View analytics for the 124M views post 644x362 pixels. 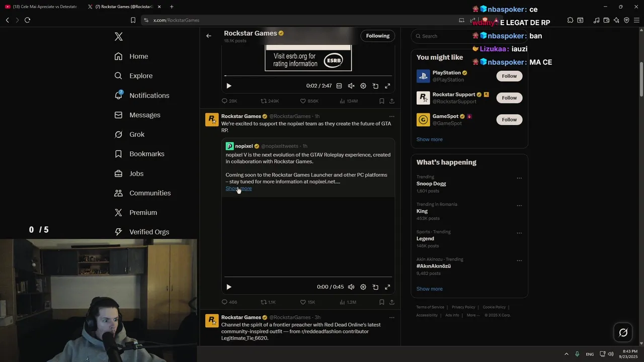point(349,101)
